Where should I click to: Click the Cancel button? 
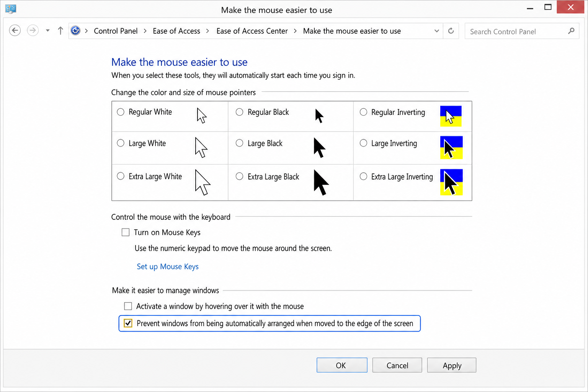[397, 365]
